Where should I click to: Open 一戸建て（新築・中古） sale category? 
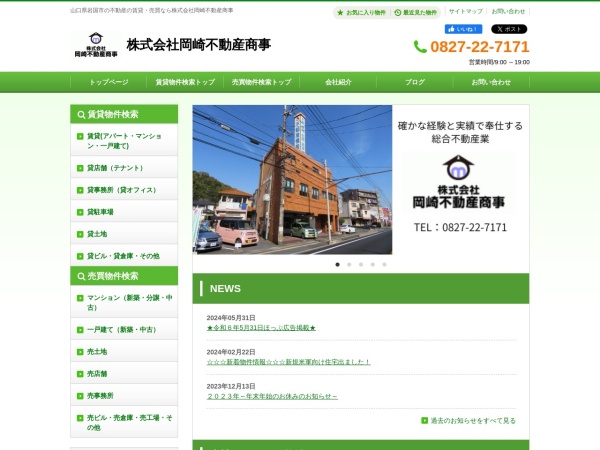(124, 329)
